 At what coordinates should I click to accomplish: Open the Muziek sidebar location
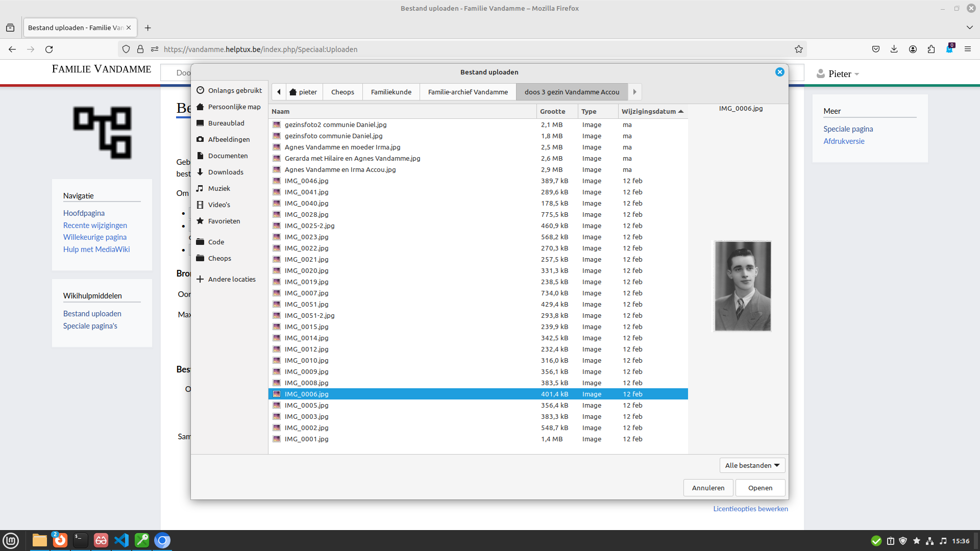(x=218, y=188)
